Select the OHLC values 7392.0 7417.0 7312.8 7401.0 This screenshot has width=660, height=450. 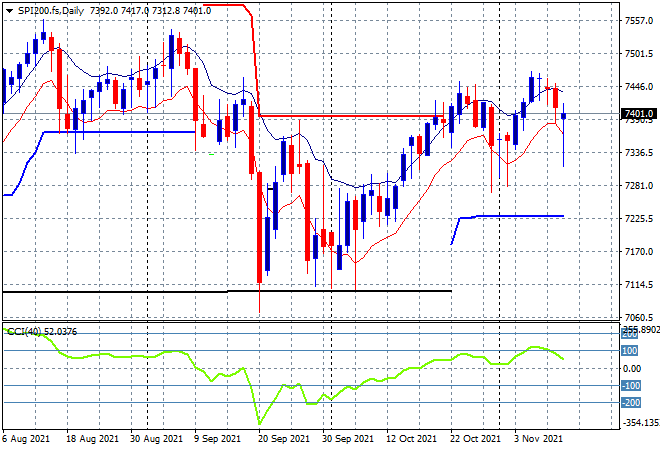(150, 11)
